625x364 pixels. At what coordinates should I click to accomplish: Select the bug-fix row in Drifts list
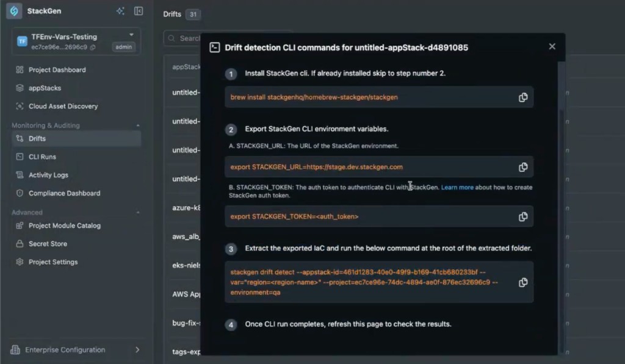[186, 323]
